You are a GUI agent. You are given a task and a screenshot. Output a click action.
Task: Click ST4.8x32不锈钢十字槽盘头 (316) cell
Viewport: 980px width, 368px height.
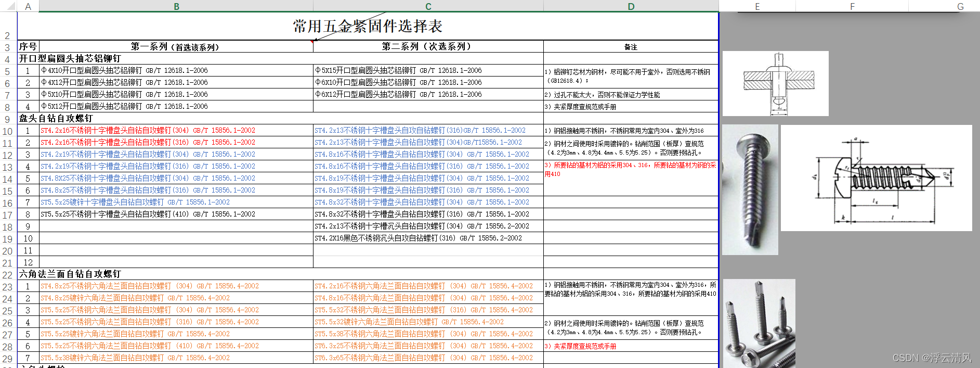tap(428, 214)
